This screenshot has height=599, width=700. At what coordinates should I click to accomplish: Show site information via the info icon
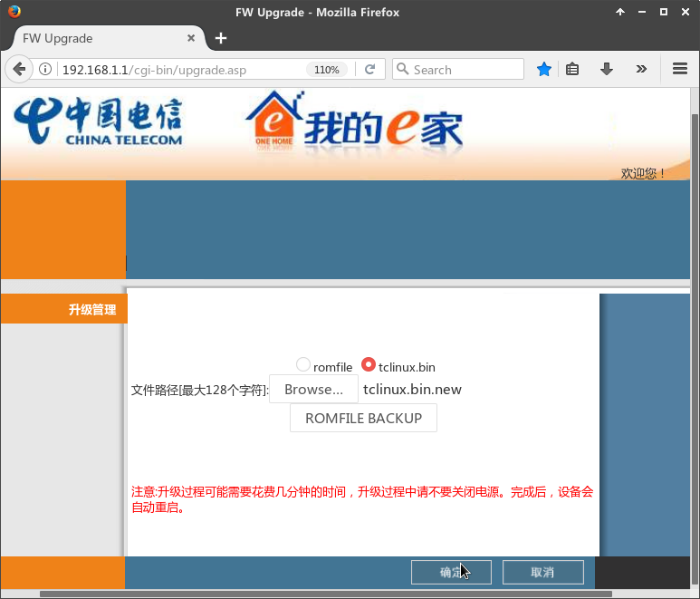pyautogui.click(x=45, y=69)
